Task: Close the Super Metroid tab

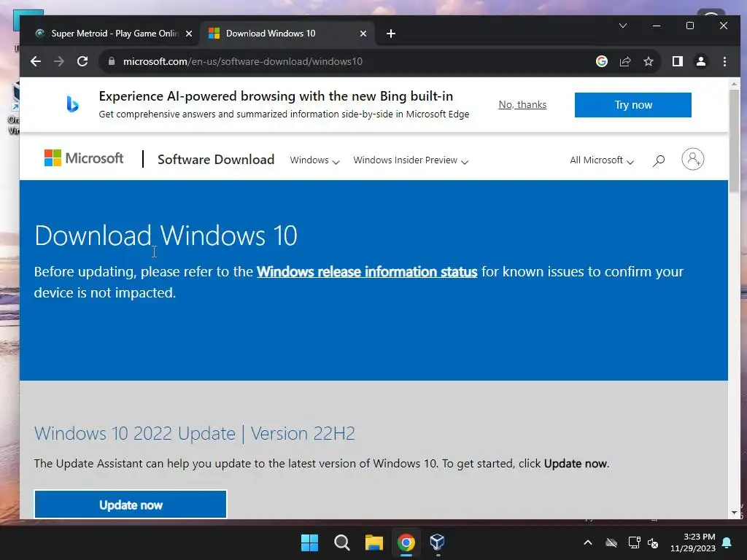Action: click(x=189, y=34)
